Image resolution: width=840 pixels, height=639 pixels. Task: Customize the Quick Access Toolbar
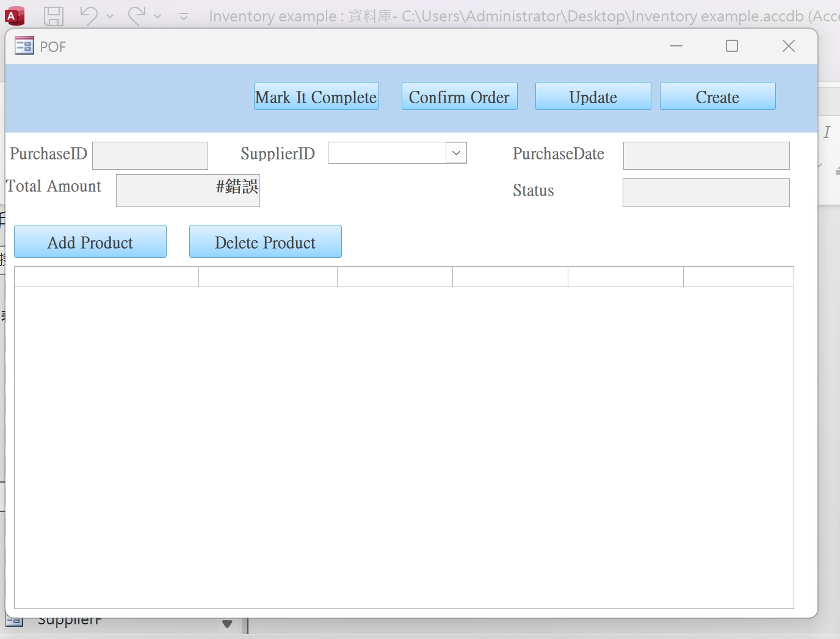(x=184, y=16)
